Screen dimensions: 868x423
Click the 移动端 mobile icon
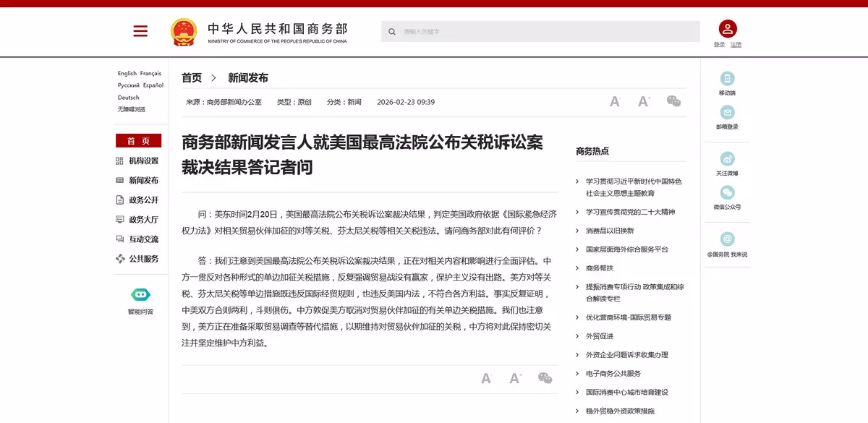(x=727, y=79)
